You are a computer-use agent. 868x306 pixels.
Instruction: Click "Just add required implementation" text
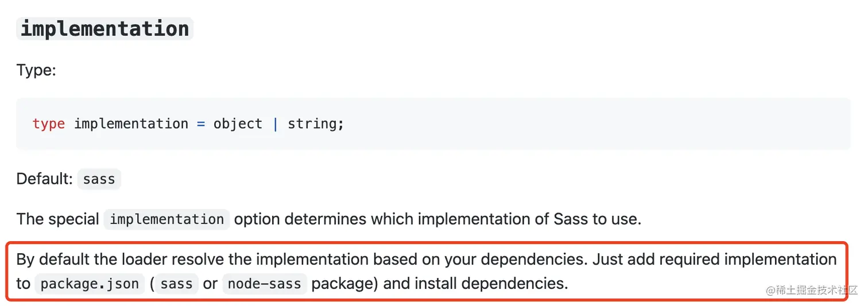click(x=715, y=259)
